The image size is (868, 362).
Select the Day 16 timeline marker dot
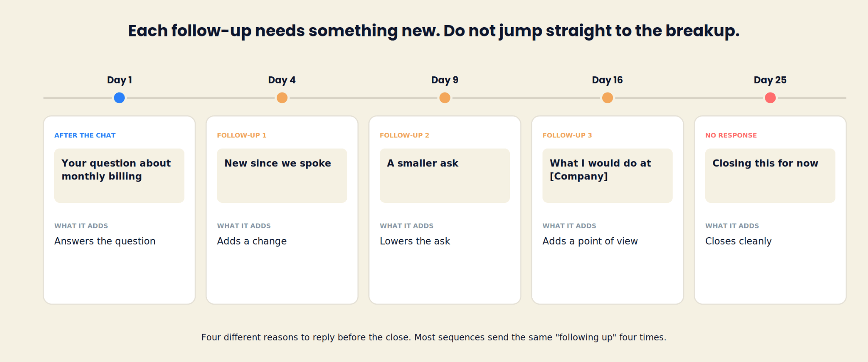pos(608,98)
